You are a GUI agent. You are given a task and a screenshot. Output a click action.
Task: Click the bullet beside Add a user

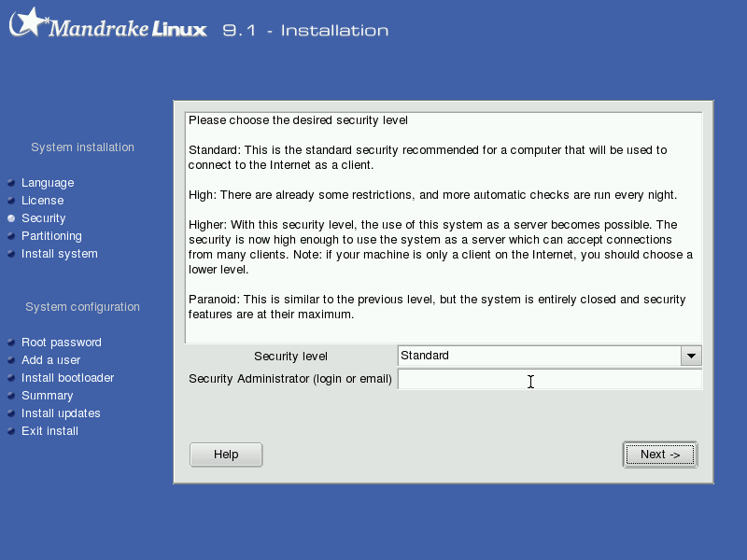coord(11,360)
